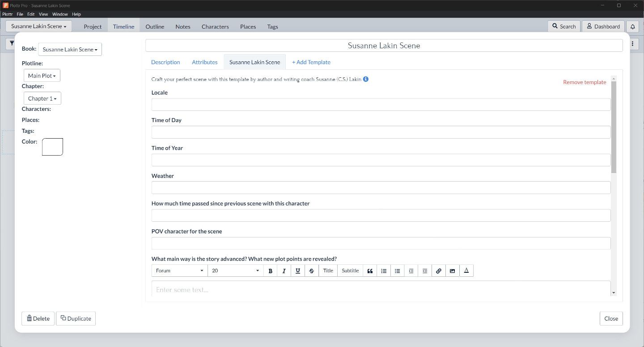Click the Duplicate button
This screenshot has height=347, width=644.
point(76,318)
